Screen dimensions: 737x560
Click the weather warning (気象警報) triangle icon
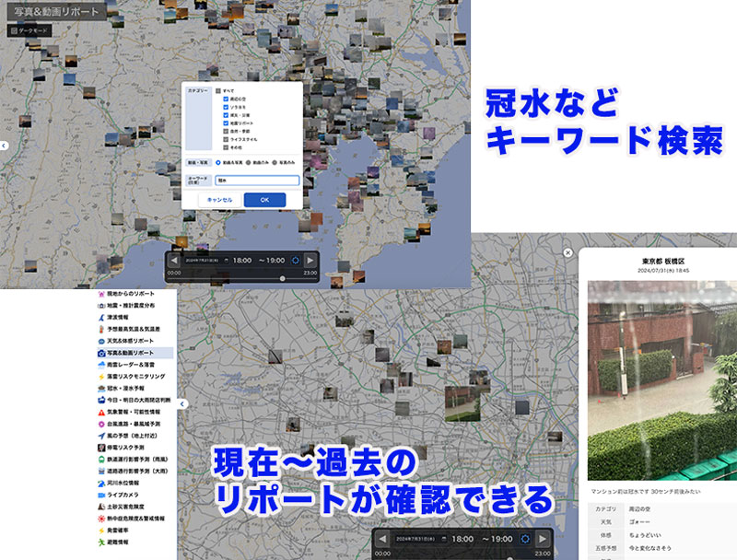[100, 412]
